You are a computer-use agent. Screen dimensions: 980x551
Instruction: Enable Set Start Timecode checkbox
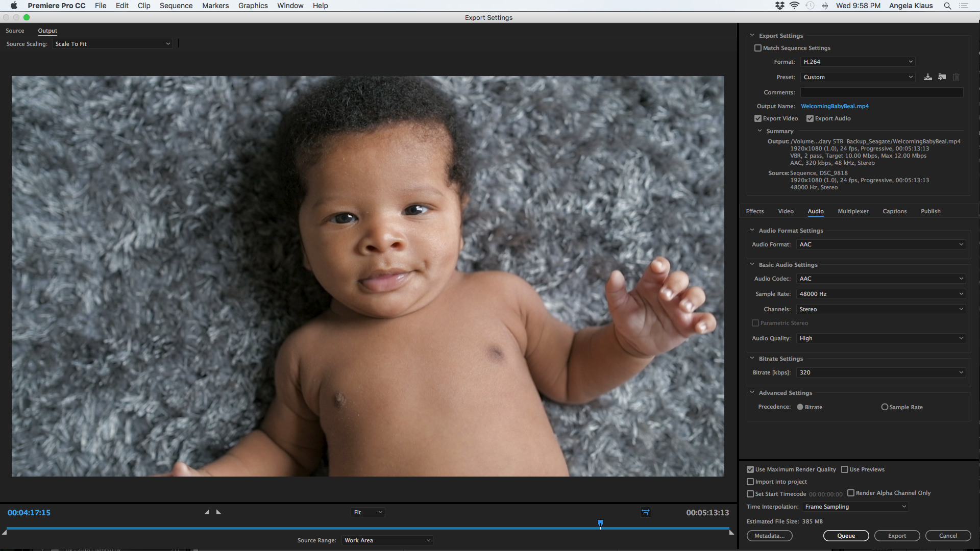pos(750,494)
